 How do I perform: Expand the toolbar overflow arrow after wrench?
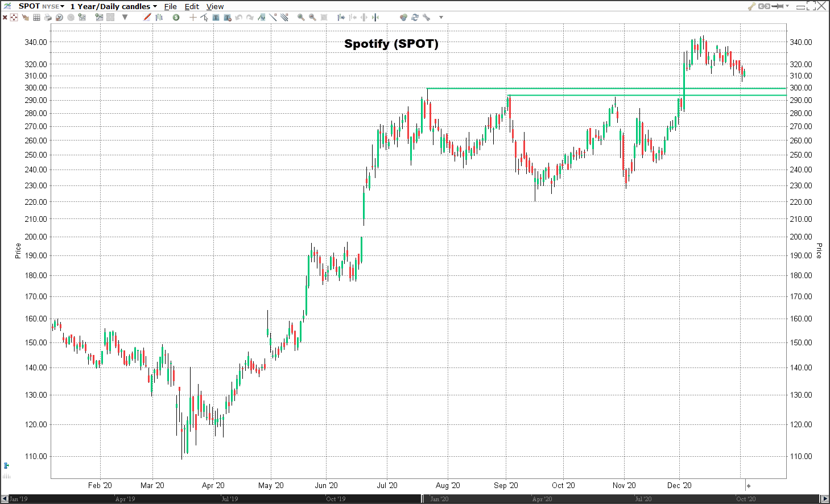441,18
